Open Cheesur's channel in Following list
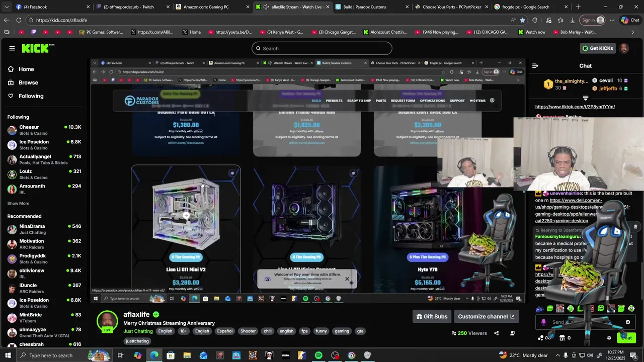Screen dimensions: 644x362 pyautogui.click(x=44, y=130)
